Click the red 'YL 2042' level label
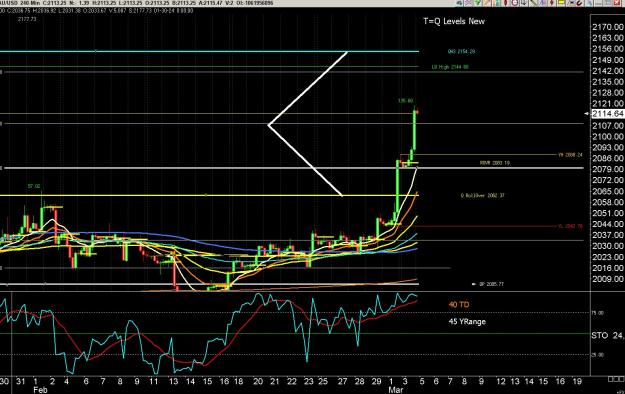 pos(570,226)
